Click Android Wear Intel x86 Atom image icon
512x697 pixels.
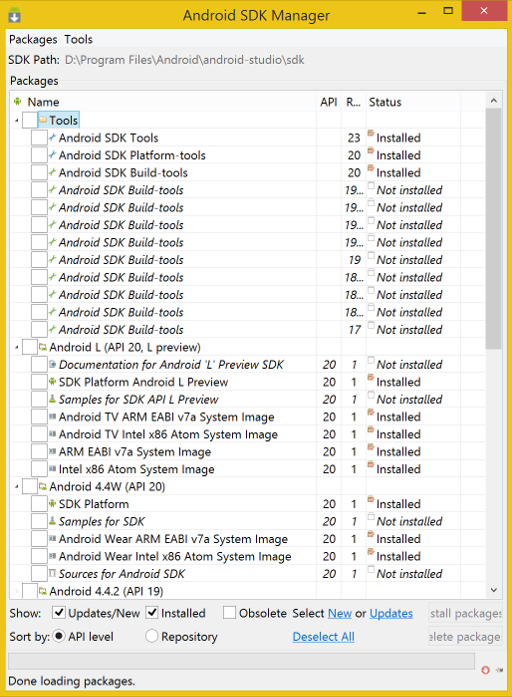pos(52,556)
